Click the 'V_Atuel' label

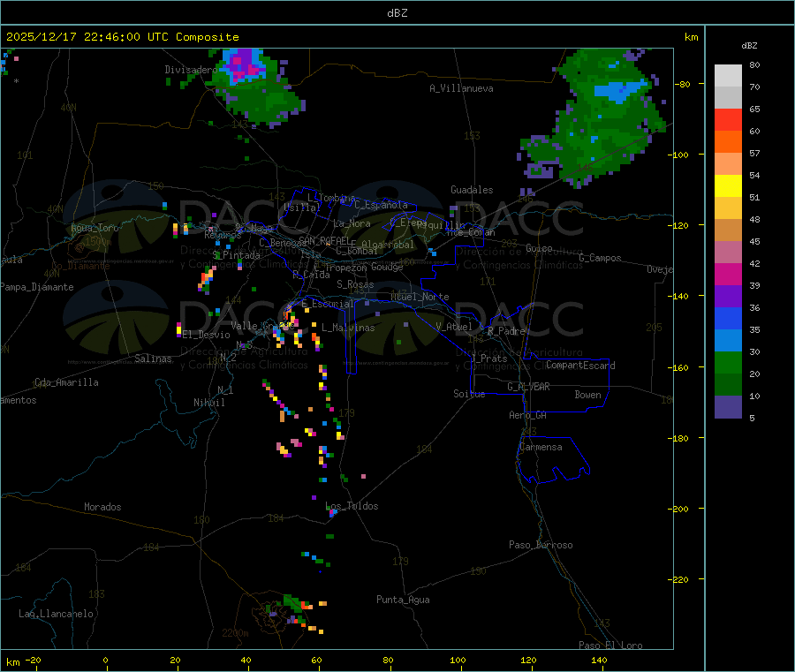(x=454, y=327)
